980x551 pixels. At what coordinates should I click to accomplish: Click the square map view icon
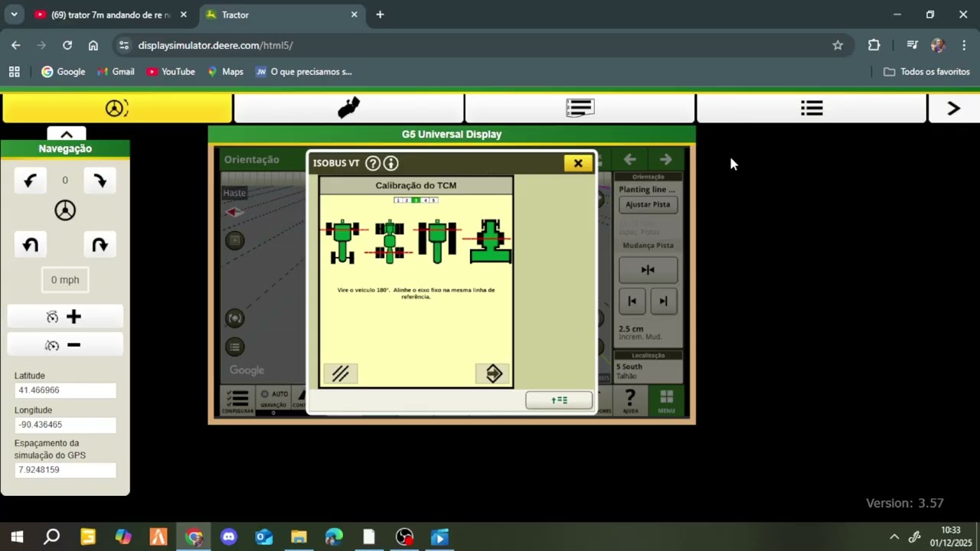pyautogui.click(x=235, y=240)
